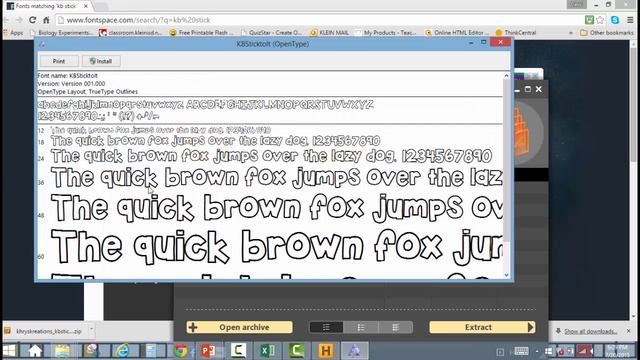
Task: Open Show all downloads link
Action: tap(590, 331)
